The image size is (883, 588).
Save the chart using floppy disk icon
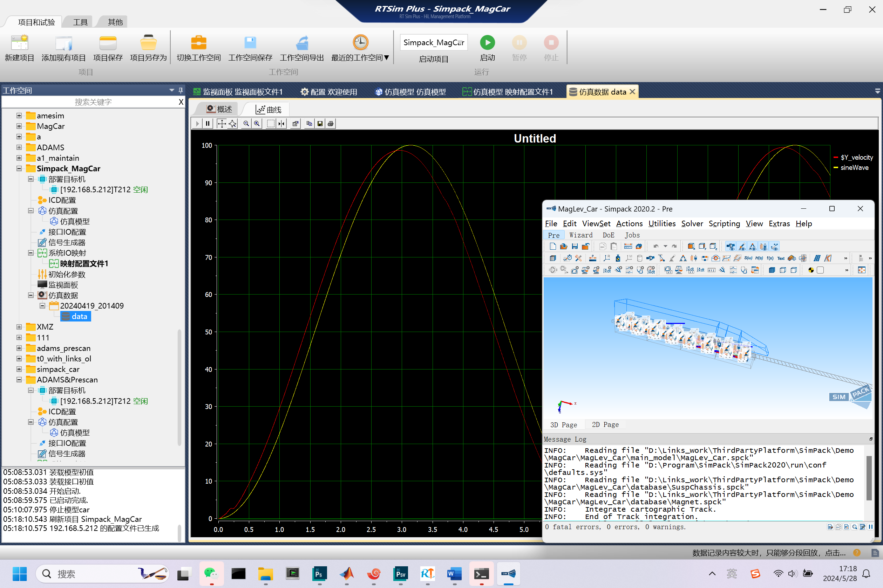pos(320,123)
